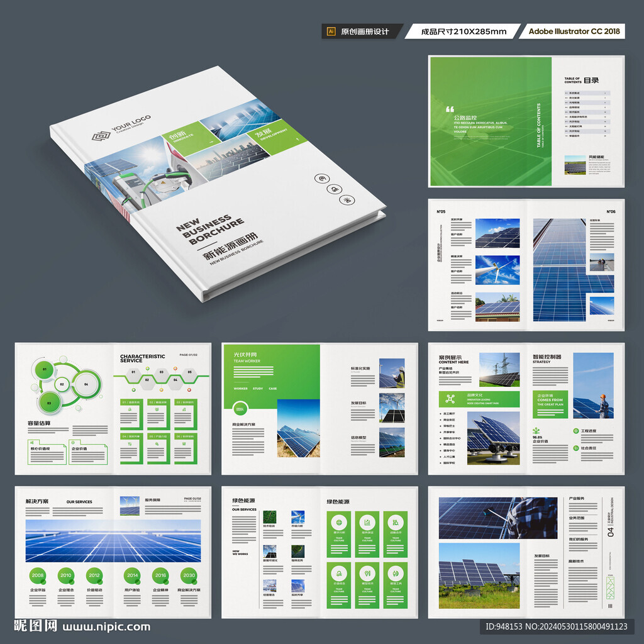This screenshot has height=644, width=644.
Task: Click the geometric logo mark on the book cover
Action: (101, 136)
